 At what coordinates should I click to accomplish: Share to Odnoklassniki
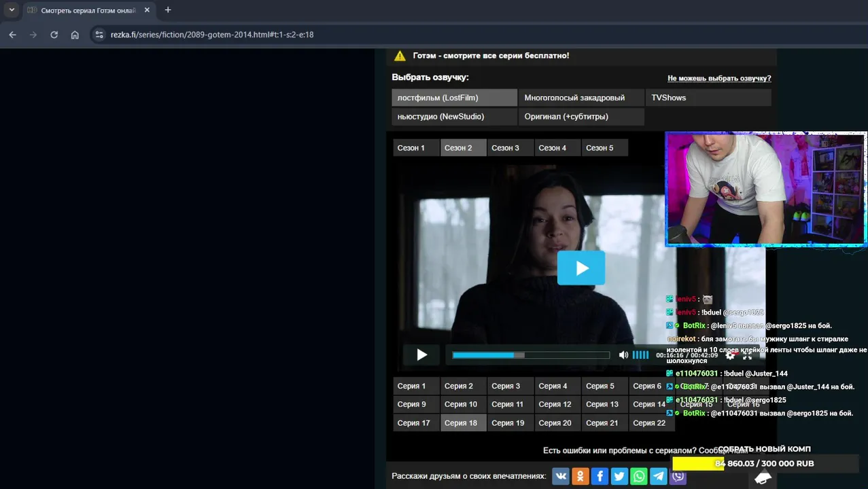pos(580,476)
